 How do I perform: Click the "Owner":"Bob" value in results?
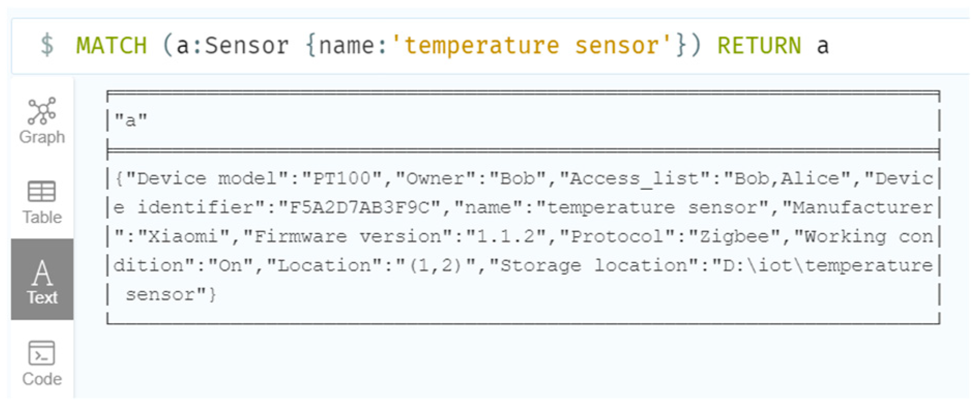471,179
